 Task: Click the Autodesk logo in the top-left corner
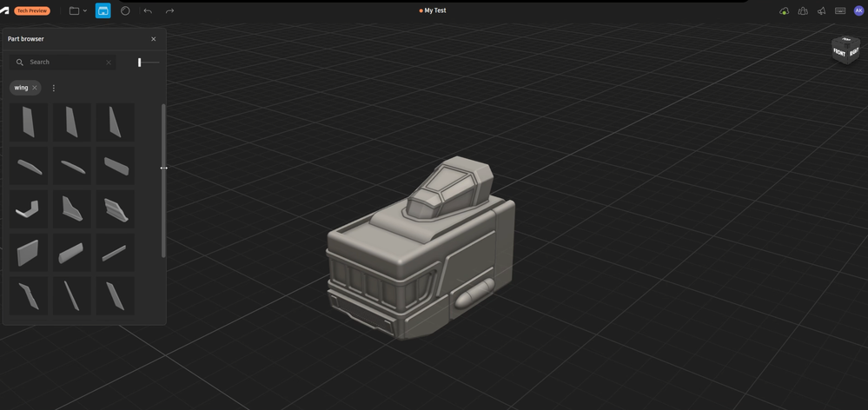(3, 10)
